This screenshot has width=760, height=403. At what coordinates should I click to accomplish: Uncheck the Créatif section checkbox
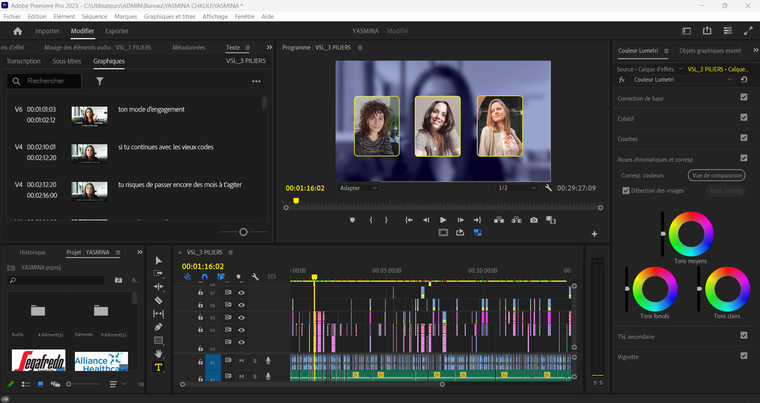click(743, 117)
